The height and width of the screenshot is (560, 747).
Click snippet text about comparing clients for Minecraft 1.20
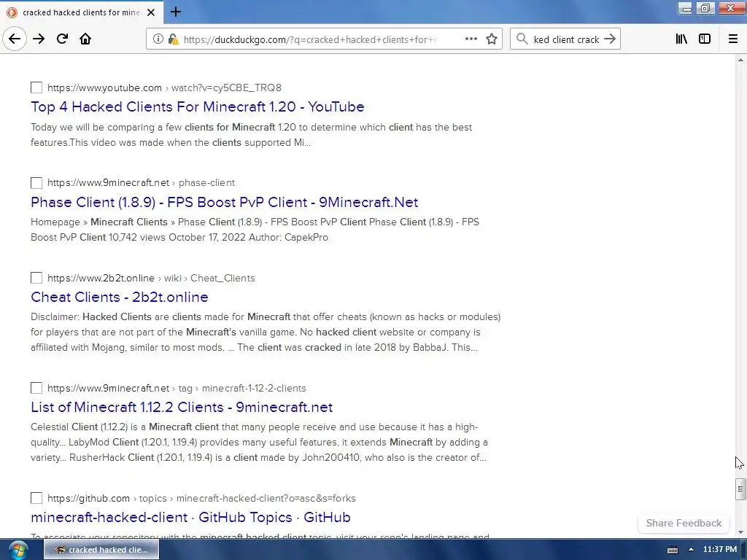(251, 135)
